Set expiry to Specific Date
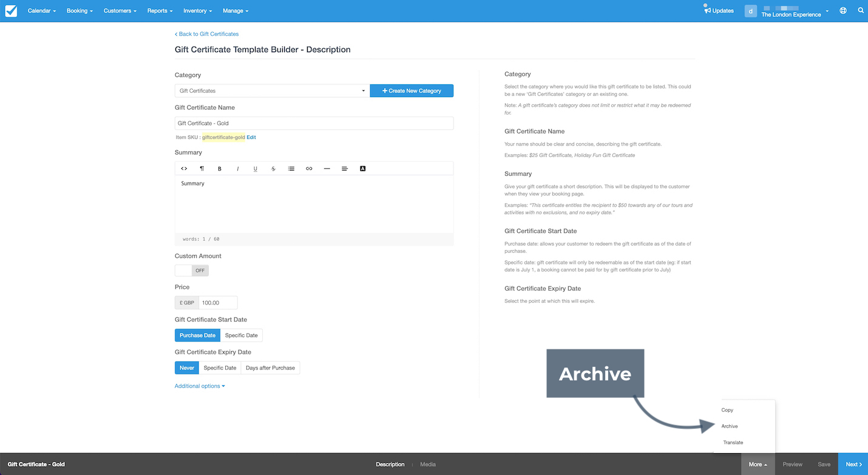The width and height of the screenshot is (868, 475). click(x=220, y=368)
